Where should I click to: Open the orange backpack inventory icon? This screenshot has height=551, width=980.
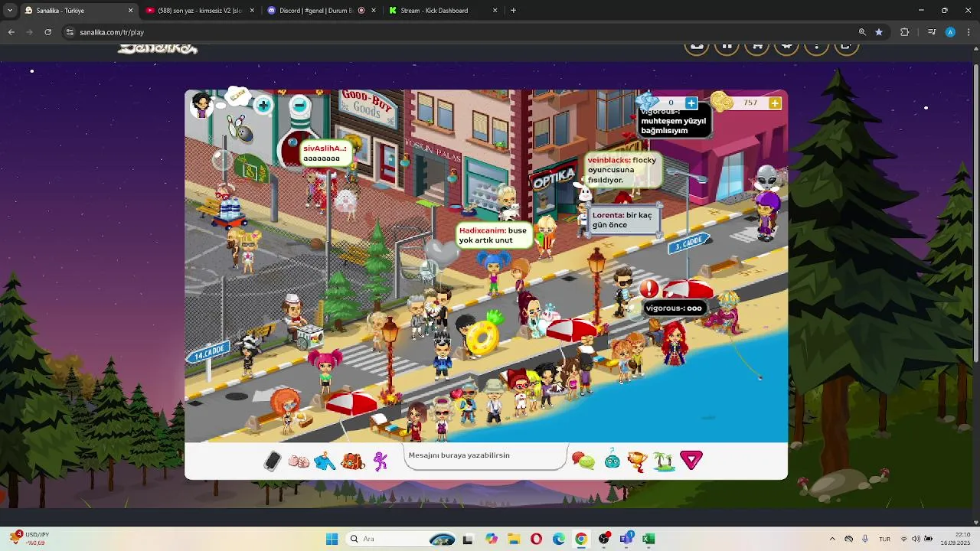352,461
